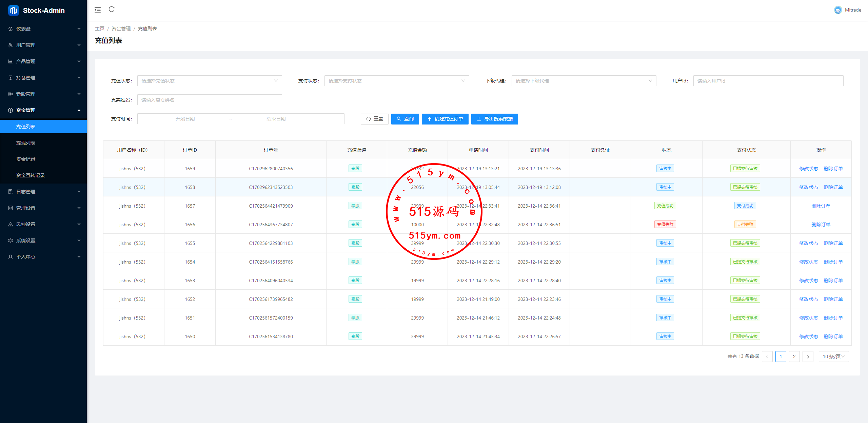Click the 系统设置 gear icon in sidebar
Viewport: 868px width, 423px height.
[11, 241]
